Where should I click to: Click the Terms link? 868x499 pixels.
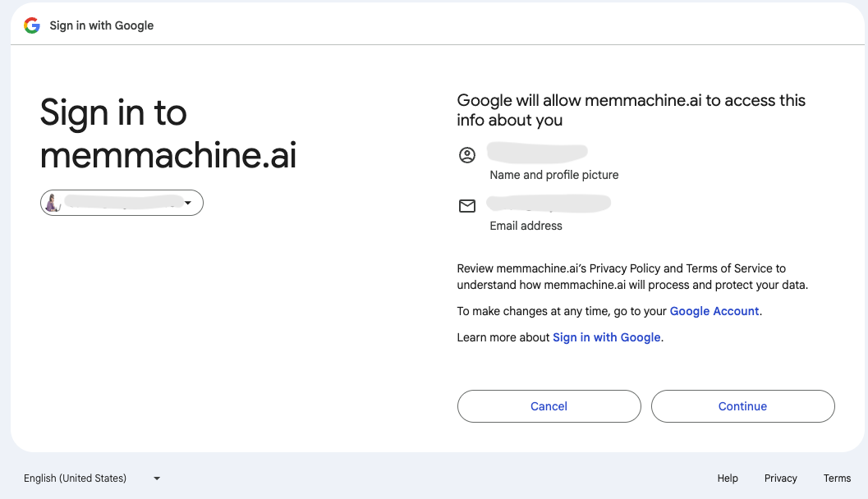[837, 478]
